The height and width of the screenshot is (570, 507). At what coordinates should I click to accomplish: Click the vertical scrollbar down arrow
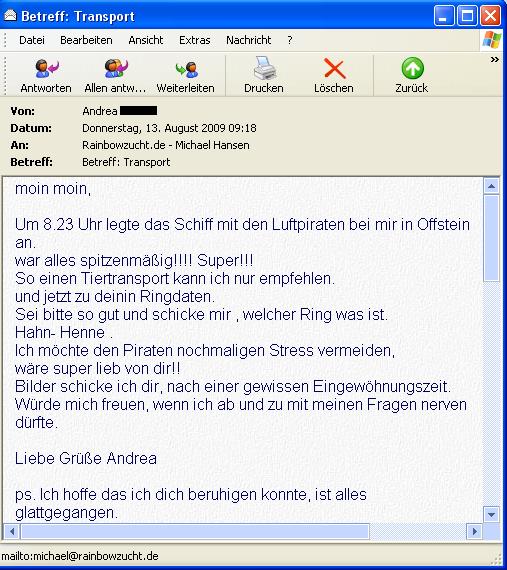[x=491, y=514]
